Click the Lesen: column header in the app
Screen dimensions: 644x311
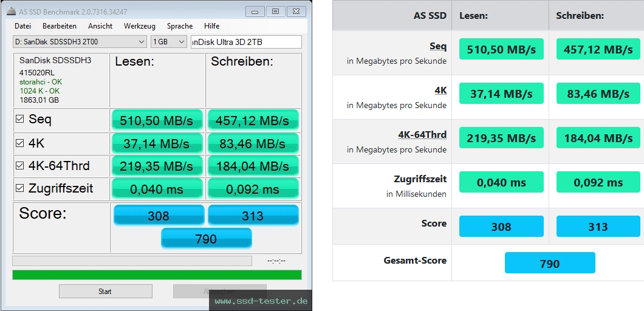(x=134, y=62)
